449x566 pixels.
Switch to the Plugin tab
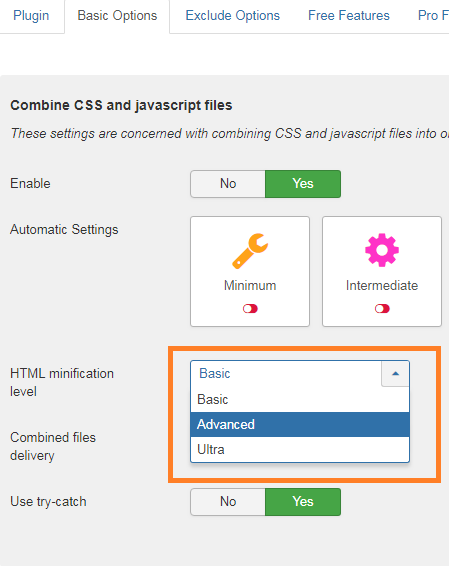31,16
